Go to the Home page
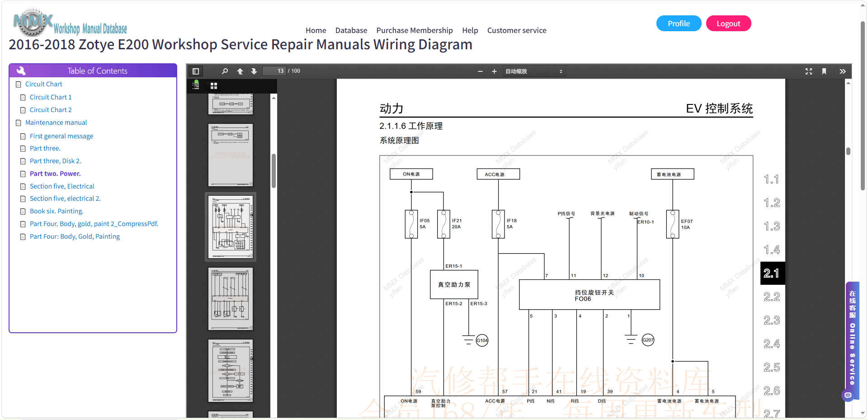Viewport: 868px width, 420px height. (x=316, y=30)
